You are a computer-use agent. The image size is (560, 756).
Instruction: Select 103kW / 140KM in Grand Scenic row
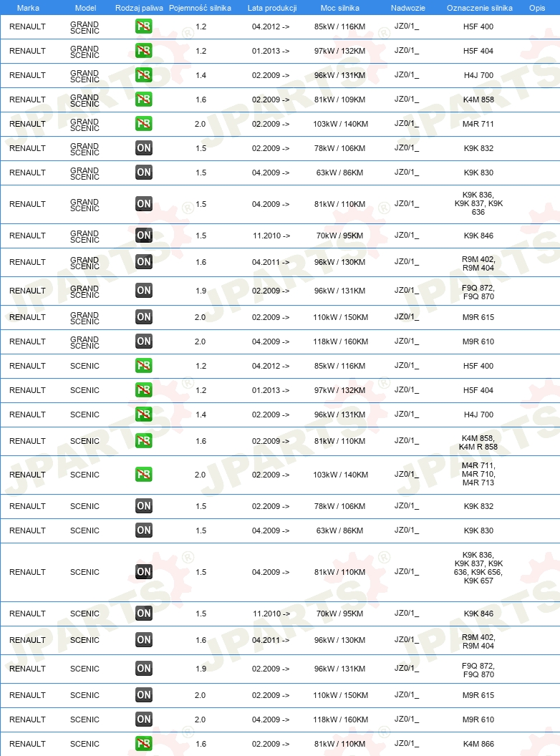click(341, 124)
